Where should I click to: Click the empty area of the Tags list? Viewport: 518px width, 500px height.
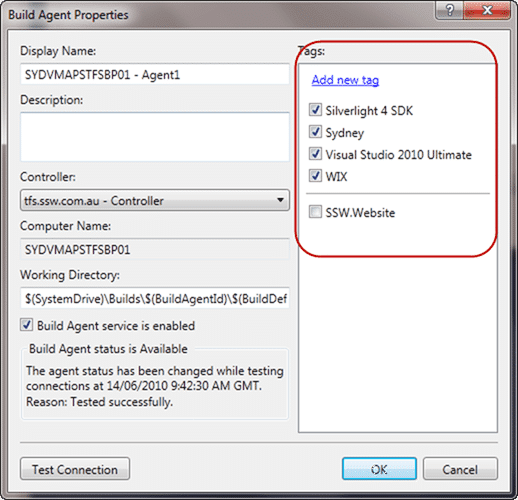tap(398, 343)
